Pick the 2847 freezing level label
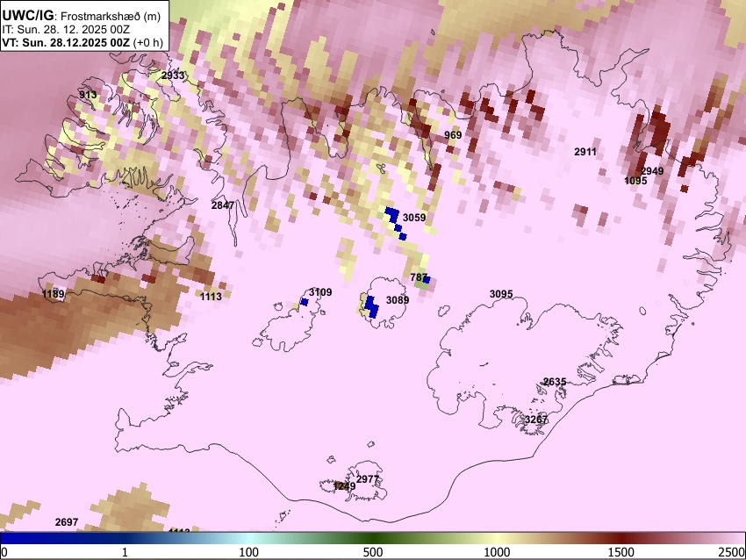Screen dimensions: 746x560 tap(223, 205)
